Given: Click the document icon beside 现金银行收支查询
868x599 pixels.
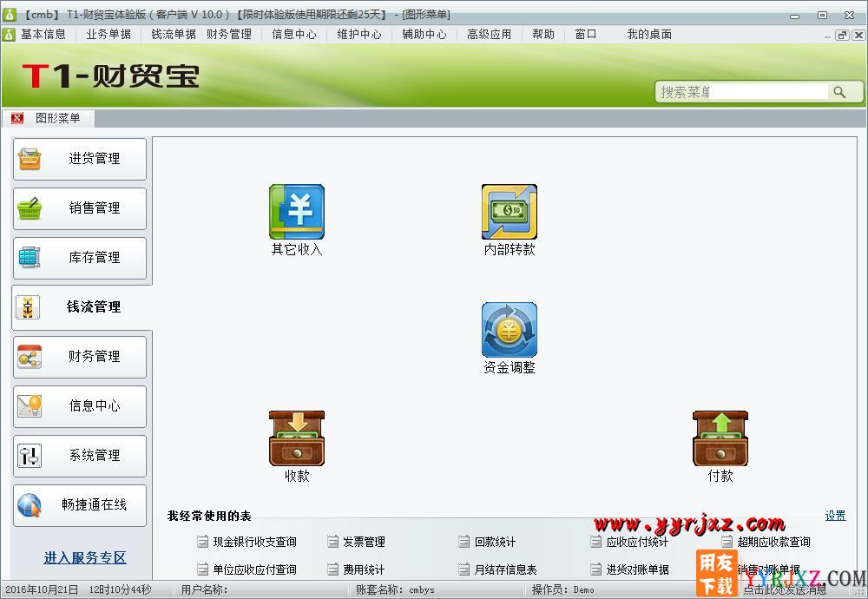Looking at the screenshot, I should [202, 542].
